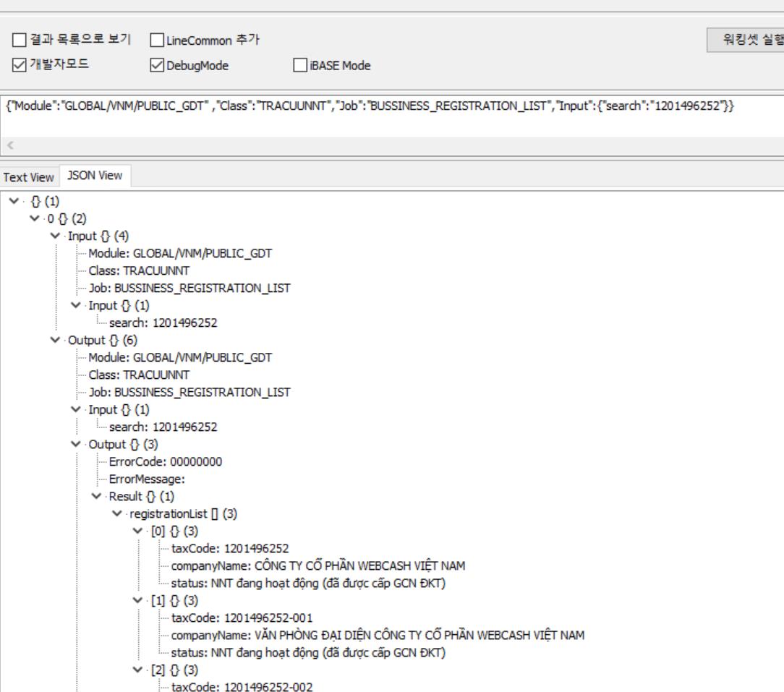Collapse the Output {} (3) node
784x692 pixels.
[x=75, y=444]
